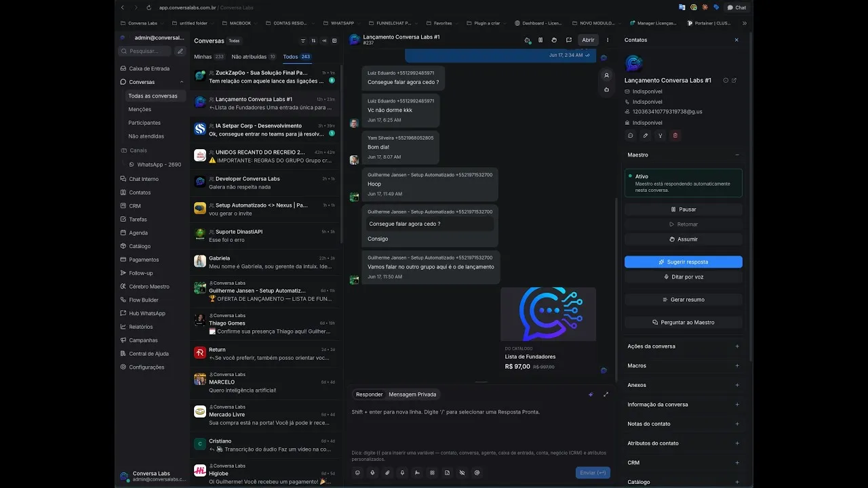Open contact in new window icon

[734, 81]
